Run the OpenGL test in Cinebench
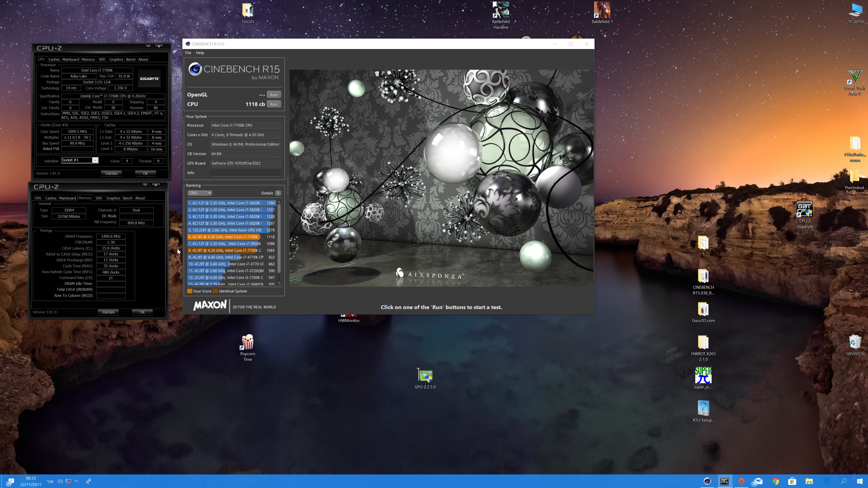Image resolution: width=868 pixels, height=488 pixels. click(x=274, y=95)
